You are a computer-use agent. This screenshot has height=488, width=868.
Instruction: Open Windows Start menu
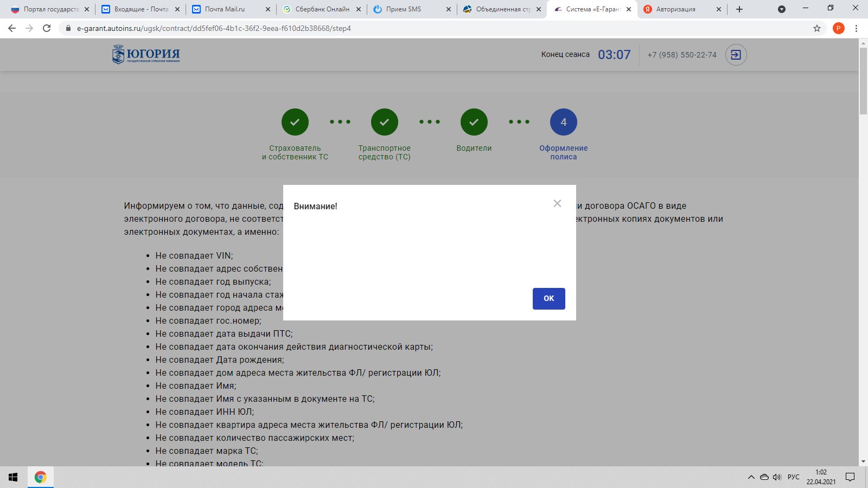click(13, 477)
